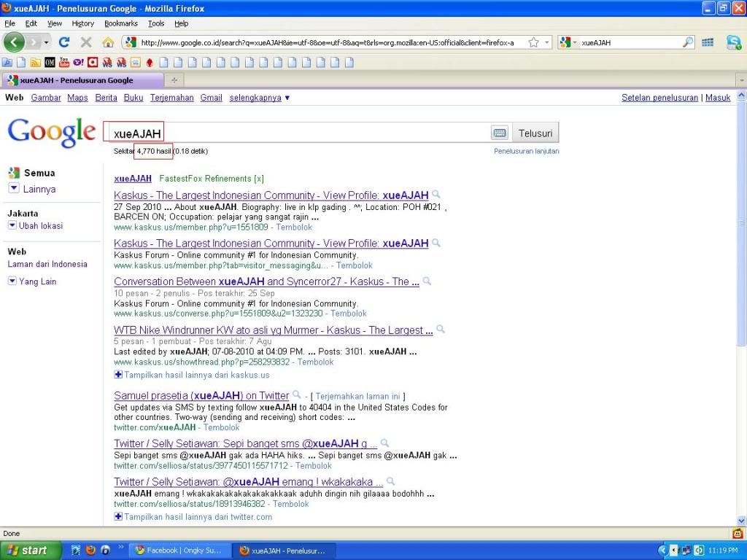Bookmark this page with the star icon

533,42
